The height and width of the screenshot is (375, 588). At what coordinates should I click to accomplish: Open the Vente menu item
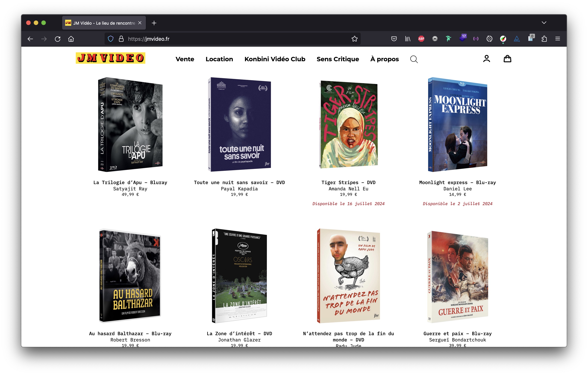185,59
